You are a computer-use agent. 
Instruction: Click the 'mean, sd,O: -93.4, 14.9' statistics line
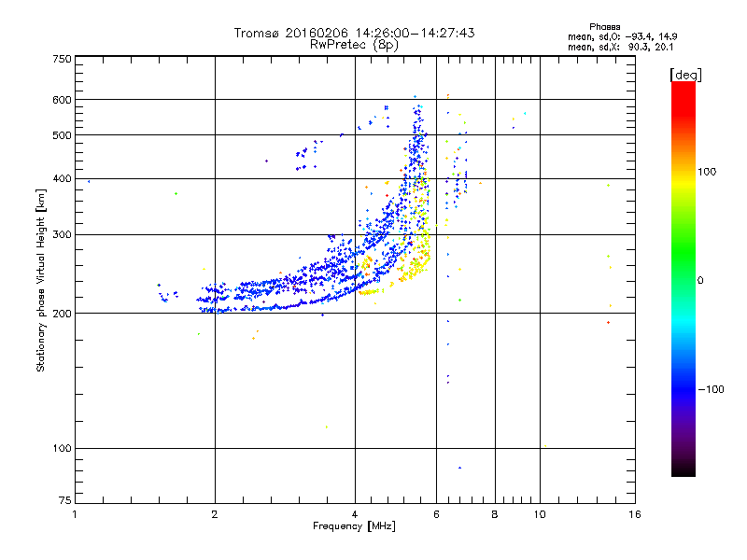click(622, 36)
